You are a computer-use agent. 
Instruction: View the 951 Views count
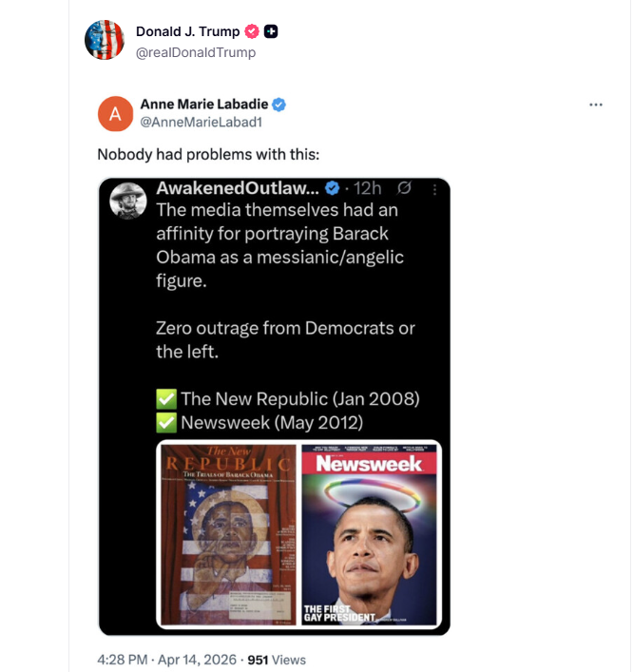pyautogui.click(x=277, y=660)
